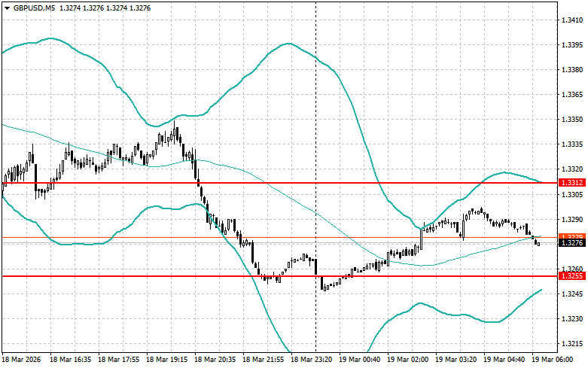Click the 19 Mar 00:40 time label
The image size is (588, 368).
coord(359,360)
